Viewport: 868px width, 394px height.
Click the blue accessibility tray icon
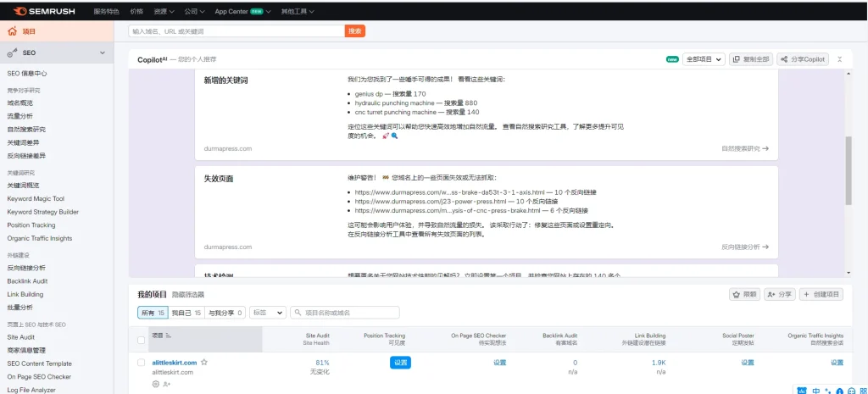click(x=839, y=390)
